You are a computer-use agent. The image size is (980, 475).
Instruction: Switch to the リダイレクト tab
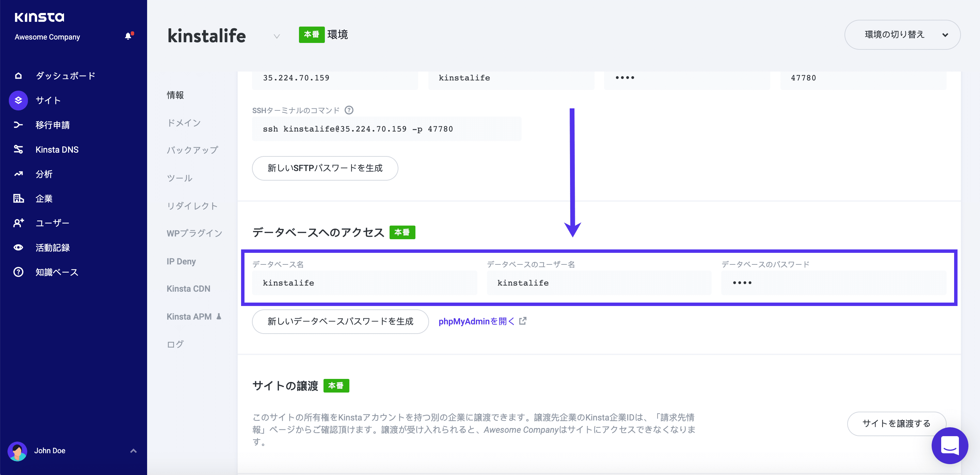pyautogui.click(x=192, y=205)
